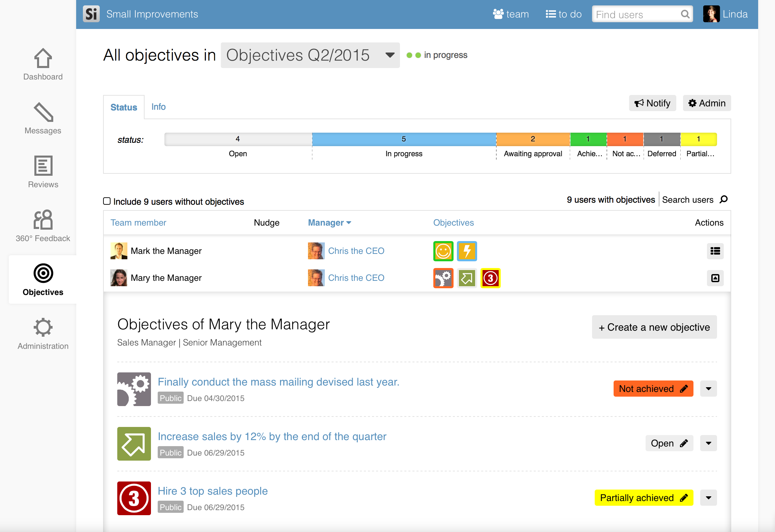Click list view action icon for Mark
Image resolution: width=775 pixels, height=532 pixels.
click(x=715, y=251)
